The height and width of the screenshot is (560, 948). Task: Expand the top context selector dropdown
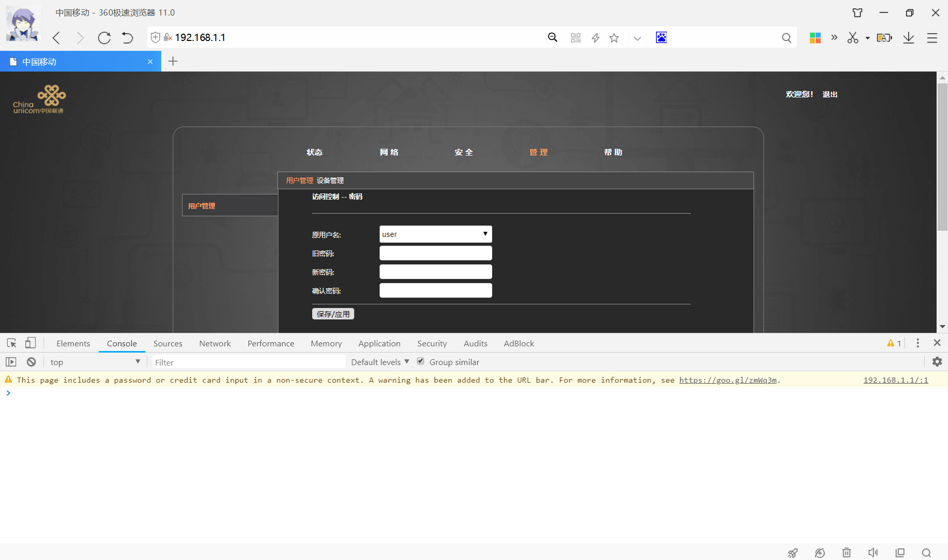95,362
